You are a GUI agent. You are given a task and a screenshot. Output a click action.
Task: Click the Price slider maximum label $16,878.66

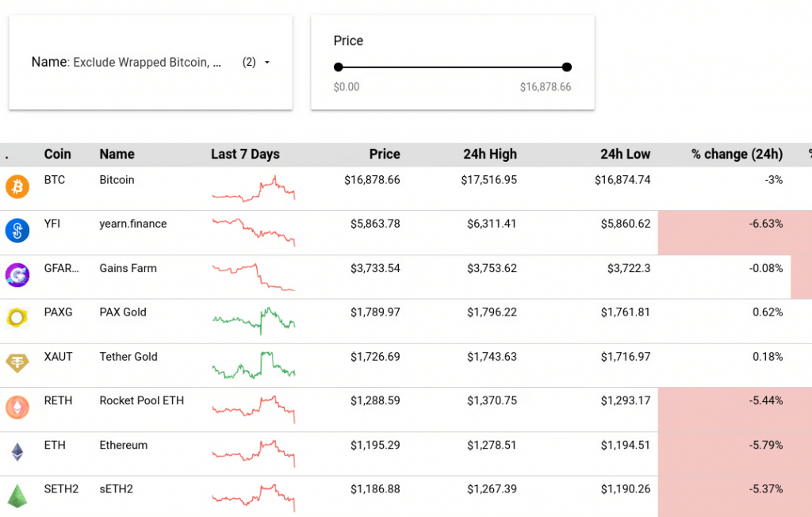coord(546,87)
